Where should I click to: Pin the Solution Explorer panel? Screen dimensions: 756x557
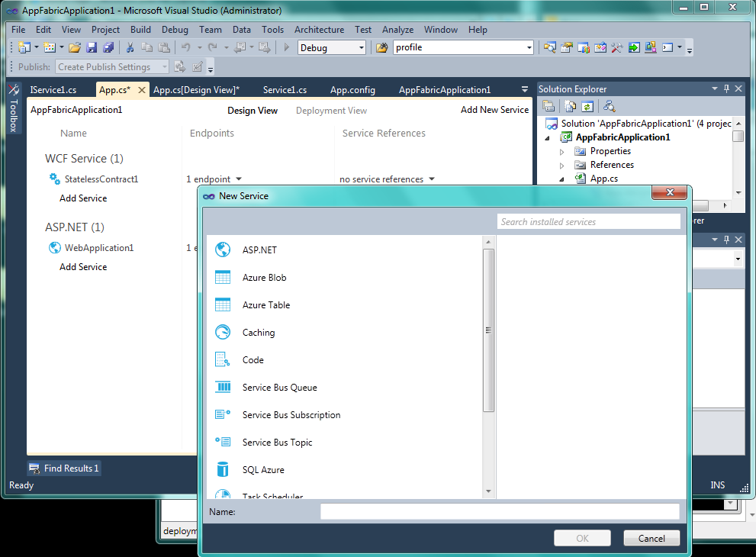click(726, 89)
